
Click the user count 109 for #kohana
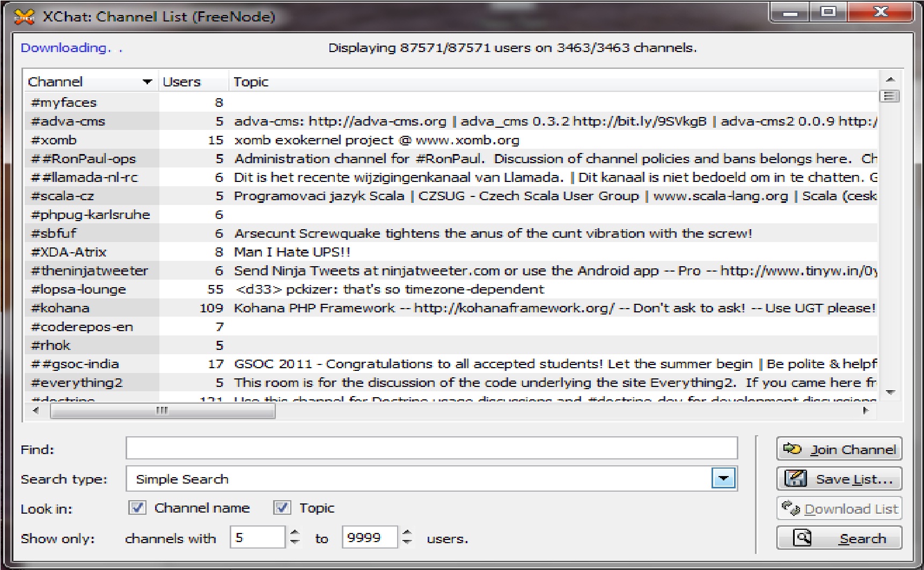point(211,308)
